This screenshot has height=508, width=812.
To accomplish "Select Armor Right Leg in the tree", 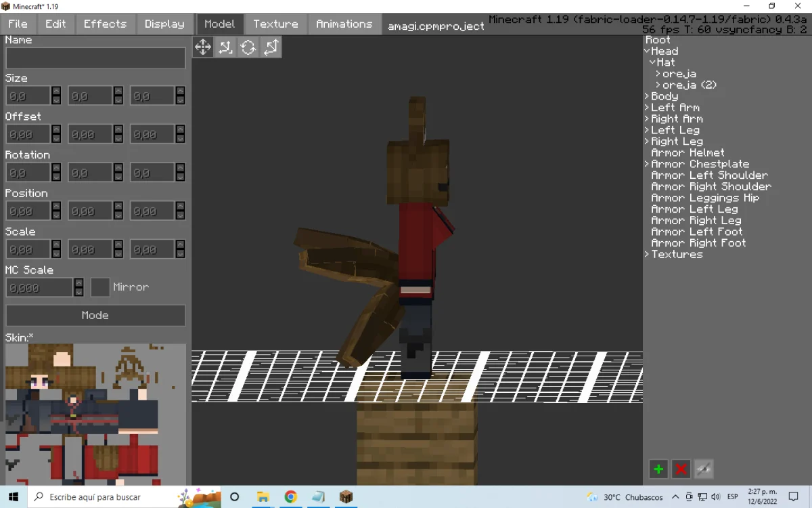I will click(696, 221).
